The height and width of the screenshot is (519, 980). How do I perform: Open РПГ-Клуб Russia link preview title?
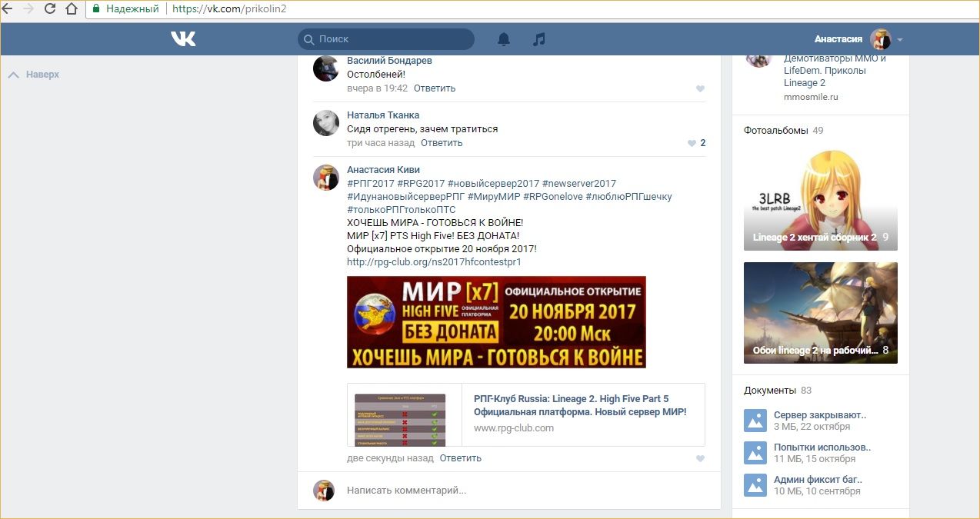point(580,405)
